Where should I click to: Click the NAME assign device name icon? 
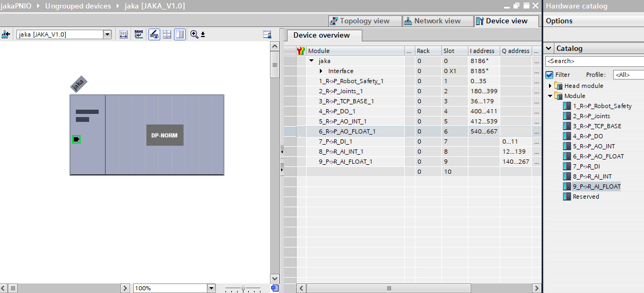[138, 34]
